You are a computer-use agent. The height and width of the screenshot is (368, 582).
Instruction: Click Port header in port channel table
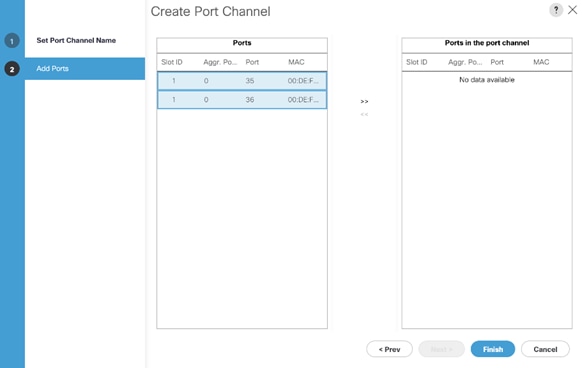tap(497, 62)
